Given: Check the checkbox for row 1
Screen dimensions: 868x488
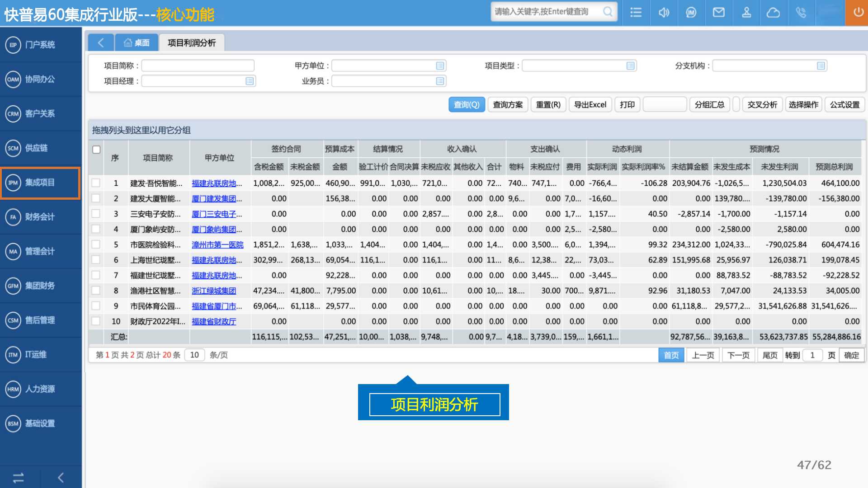Looking at the screenshot, I should pos(96,183).
